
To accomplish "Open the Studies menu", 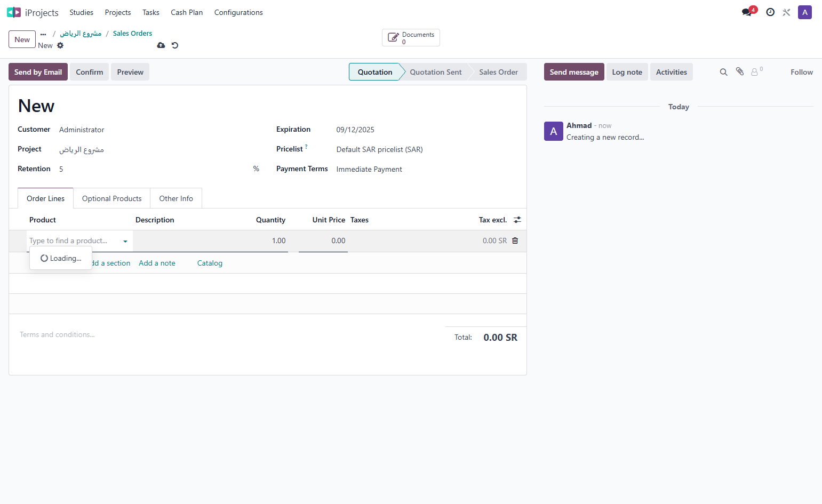I will tap(81, 12).
